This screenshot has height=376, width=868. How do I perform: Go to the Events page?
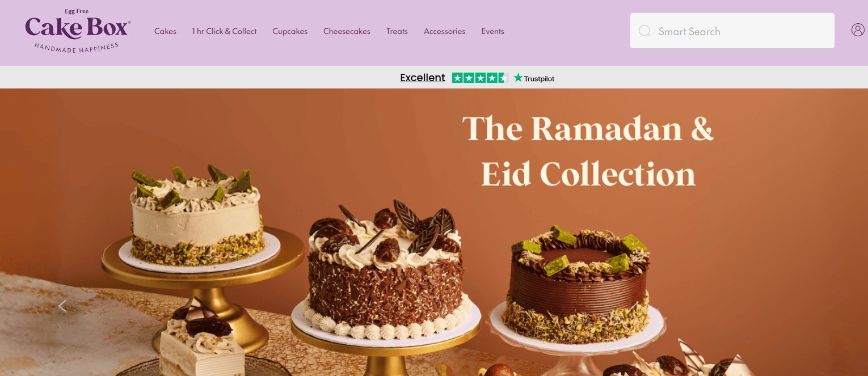pos(492,31)
